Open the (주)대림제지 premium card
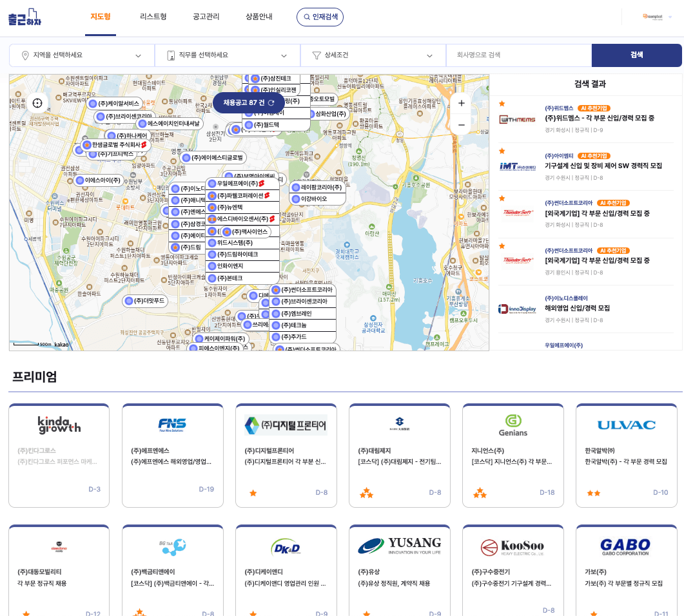This screenshot has width=684, height=616. click(x=399, y=456)
